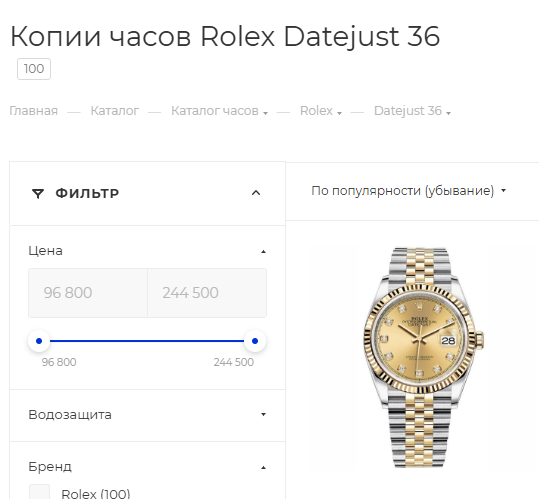
Task: Collapse the Цена section triangle
Action: coord(263,252)
